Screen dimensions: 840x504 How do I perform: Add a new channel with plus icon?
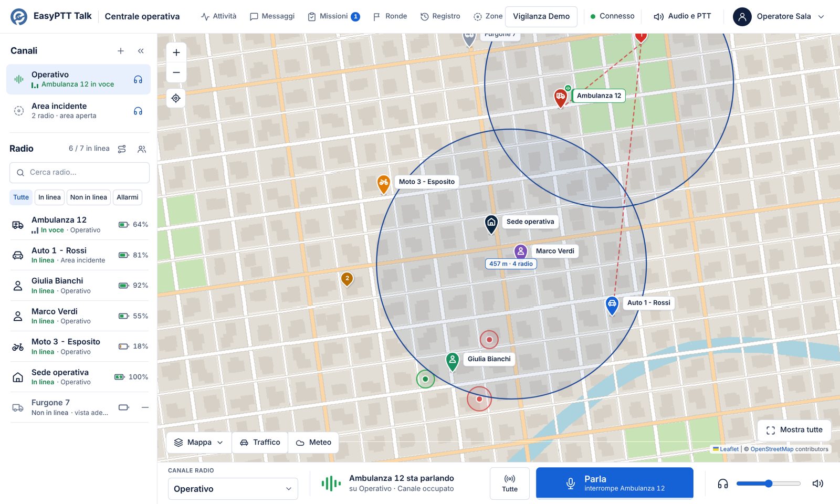[x=121, y=51]
